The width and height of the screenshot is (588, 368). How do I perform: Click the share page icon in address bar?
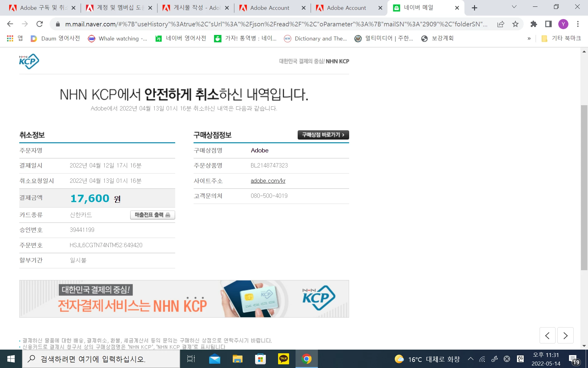[501, 24]
